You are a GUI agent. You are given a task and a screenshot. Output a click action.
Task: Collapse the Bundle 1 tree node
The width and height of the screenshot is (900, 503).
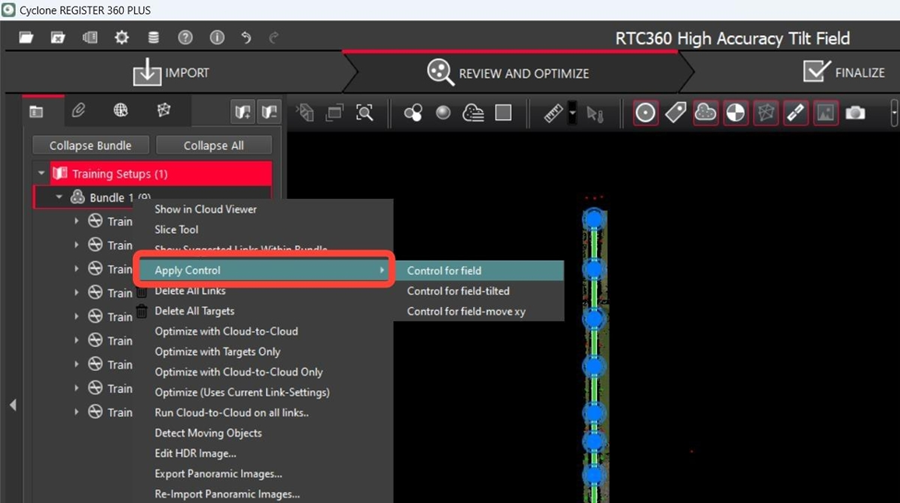click(59, 197)
